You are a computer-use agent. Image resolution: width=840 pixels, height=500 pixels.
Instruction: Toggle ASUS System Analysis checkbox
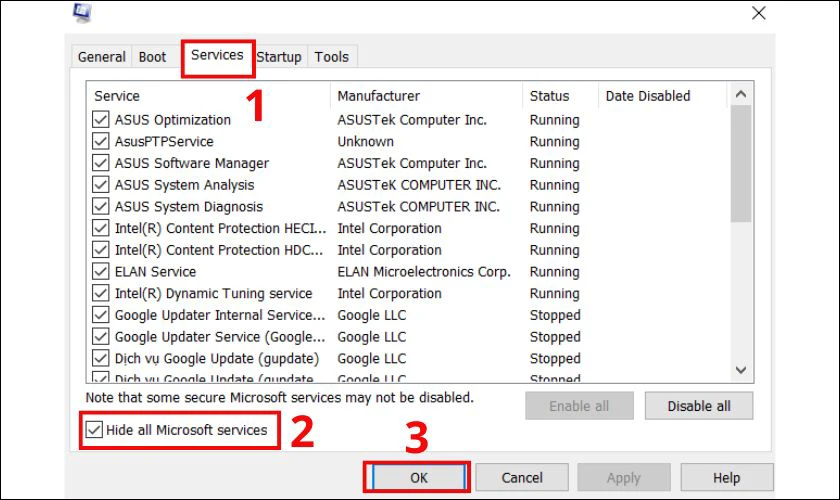pos(101,184)
